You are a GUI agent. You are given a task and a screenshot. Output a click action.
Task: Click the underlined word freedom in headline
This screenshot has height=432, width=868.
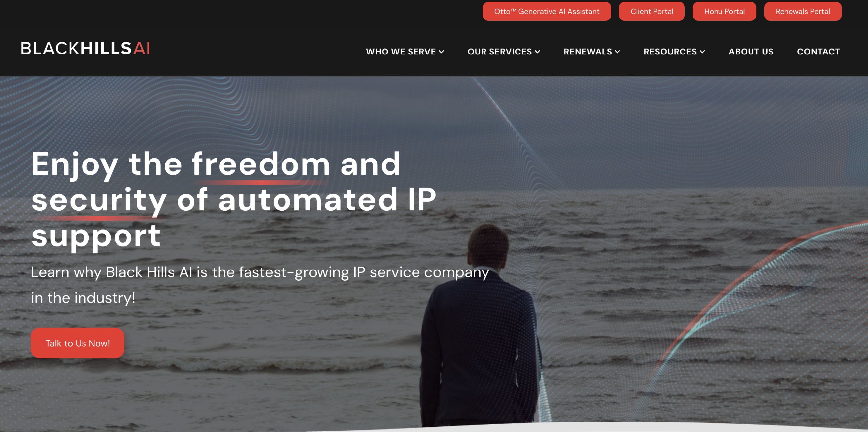(x=261, y=164)
